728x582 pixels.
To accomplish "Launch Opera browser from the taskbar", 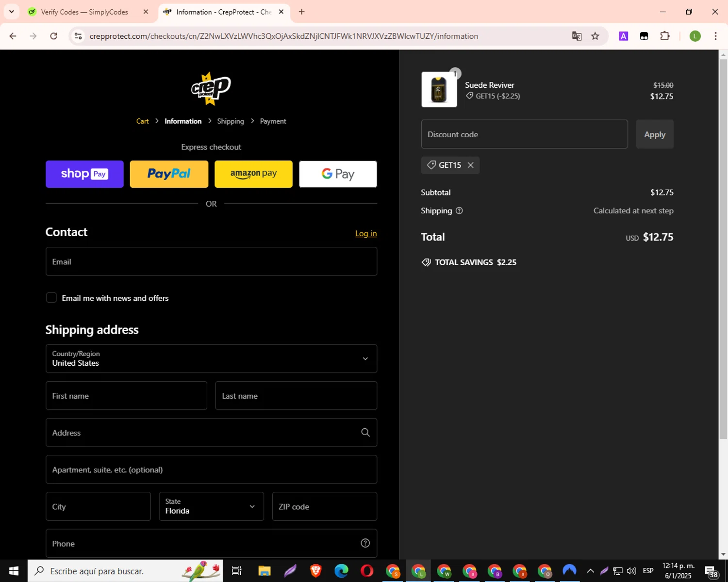I will (367, 571).
